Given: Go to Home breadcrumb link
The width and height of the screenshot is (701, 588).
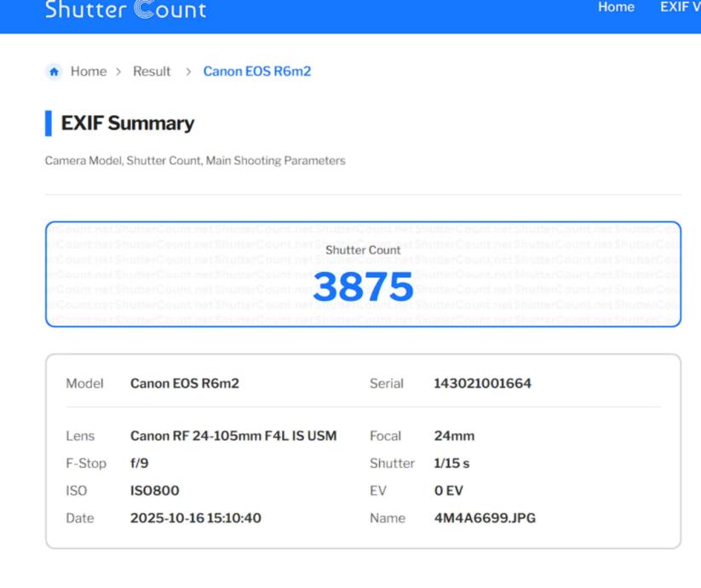Looking at the screenshot, I should pos(89,72).
